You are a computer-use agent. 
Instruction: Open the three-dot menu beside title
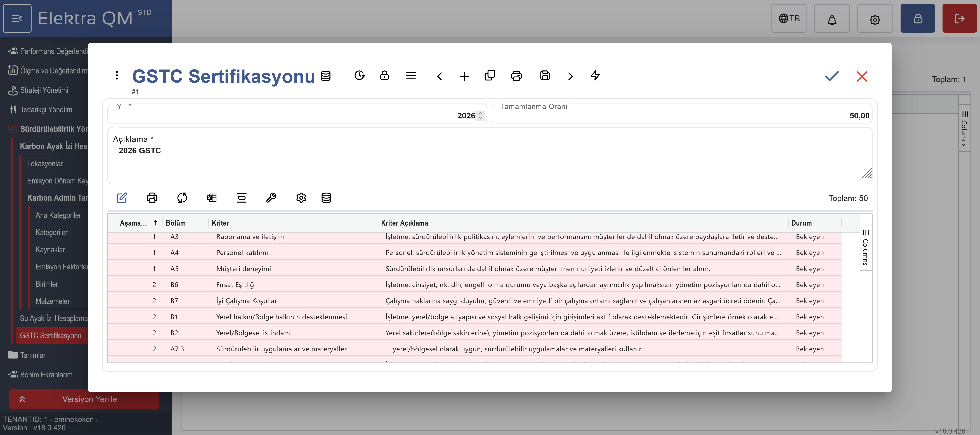pyautogui.click(x=117, y=76)
